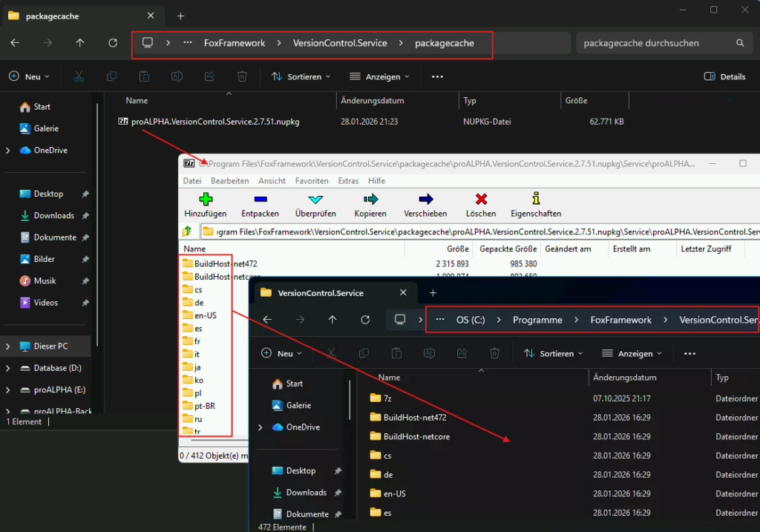The height and width of the screenshot is (532, 760).
Task: Click the packagecache durchsuchen search field
Action: [x=653, y=43]
